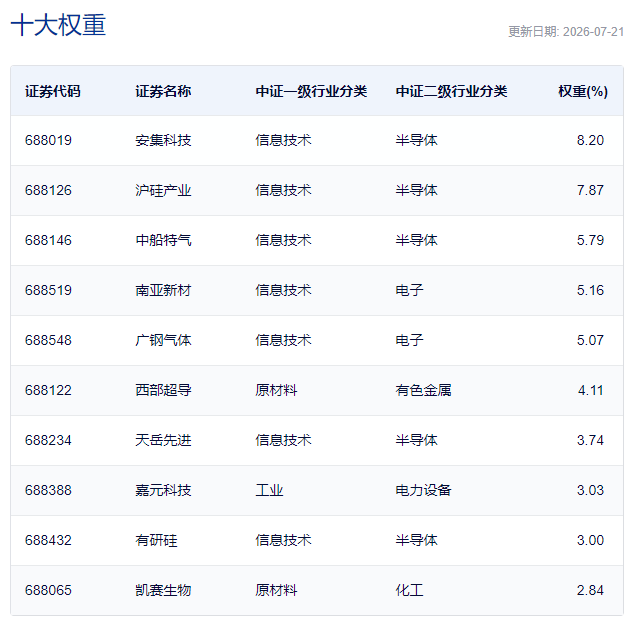Screen dimensions: 632x619
Task: Click 半导体 in the 天岳先进 row
Action: 417,440
